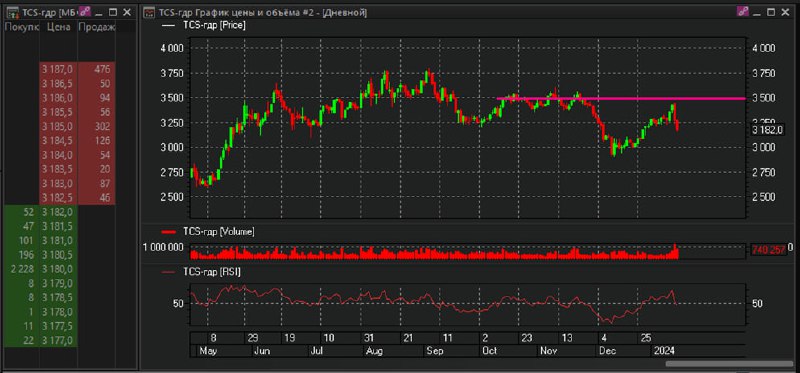800x373 pixels.
Task: Select the pink horizontal level line at 3 500
Action: tap(621, 98)
